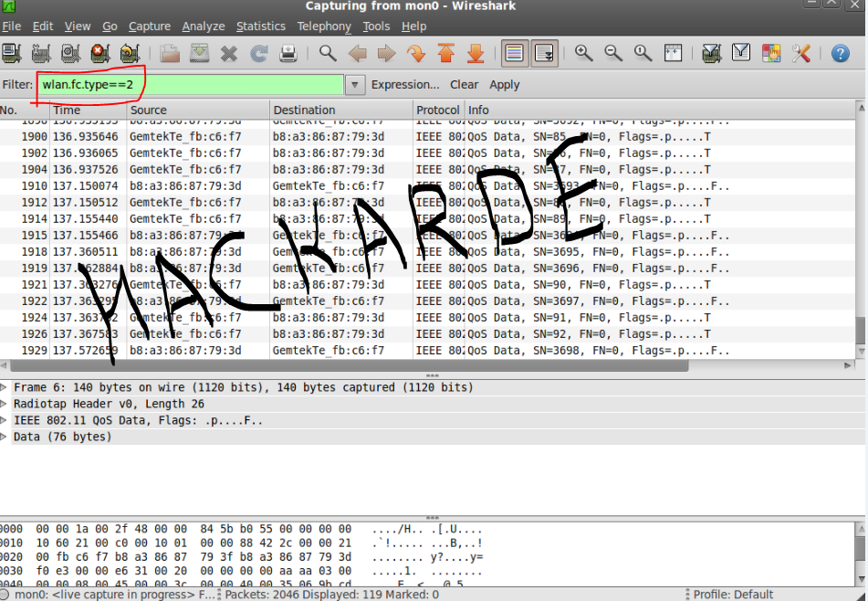Open the Analyze menu
The image size is (868, 601).
(204, 26)
